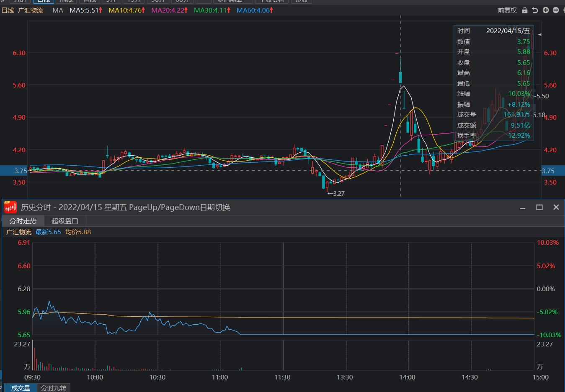Switch to the 超级盘口 tab
565x392 pixels.
tap(65, 221)
